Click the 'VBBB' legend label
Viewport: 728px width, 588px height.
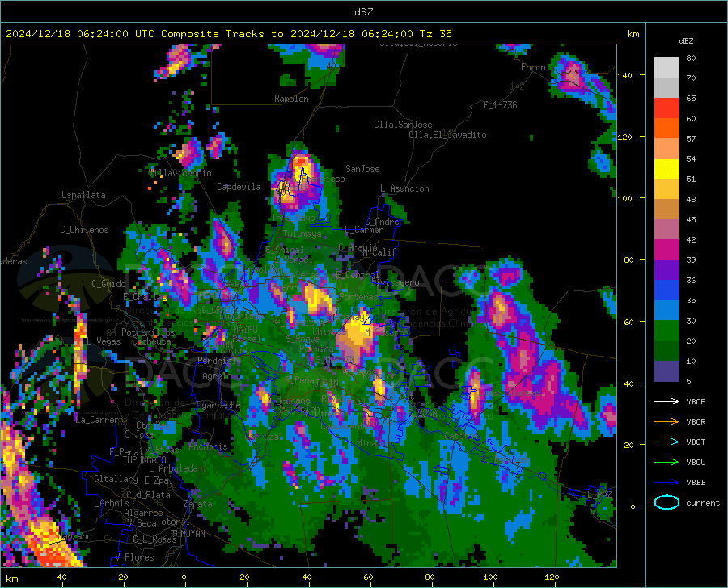pyautogui.click(x=696, y=482)
